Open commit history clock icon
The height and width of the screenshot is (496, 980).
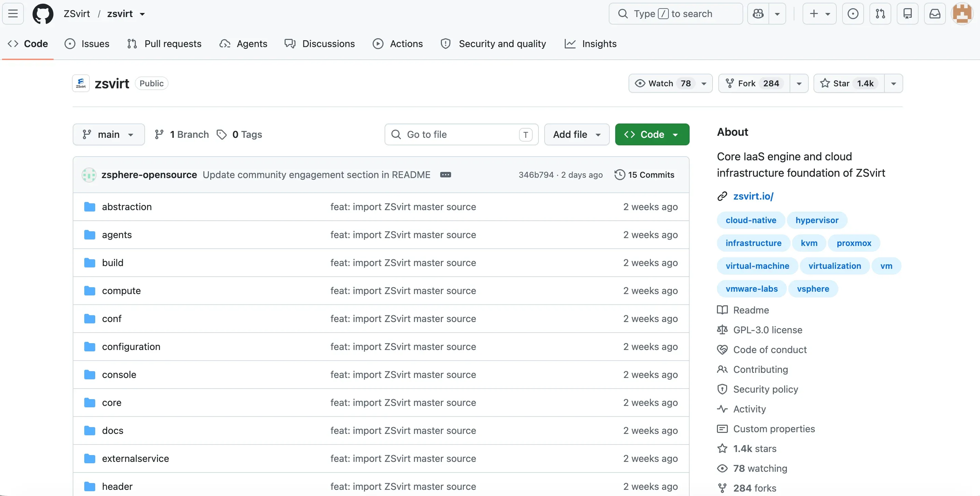pos(620,175)
